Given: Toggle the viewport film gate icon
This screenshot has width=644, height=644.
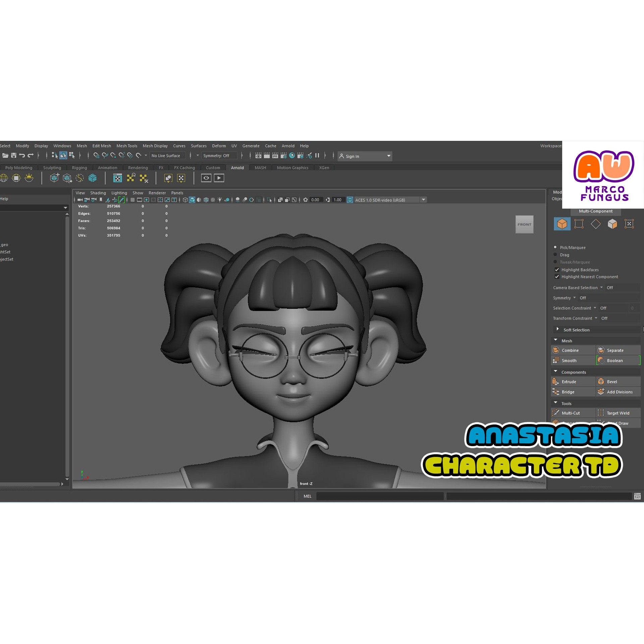Looking at the screenshot, I should (x=140, y=200).
